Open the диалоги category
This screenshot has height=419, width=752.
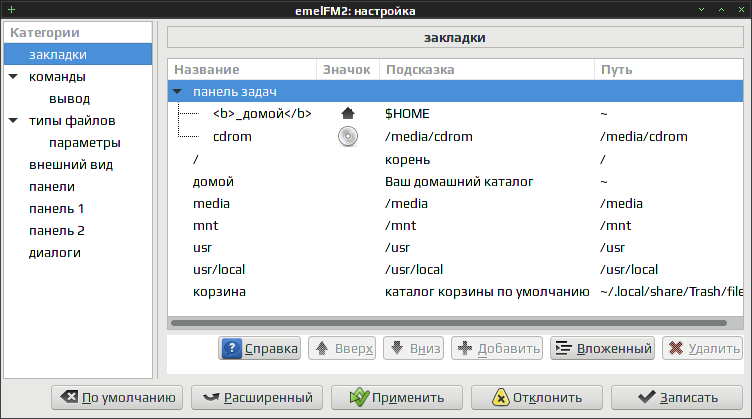55,253
